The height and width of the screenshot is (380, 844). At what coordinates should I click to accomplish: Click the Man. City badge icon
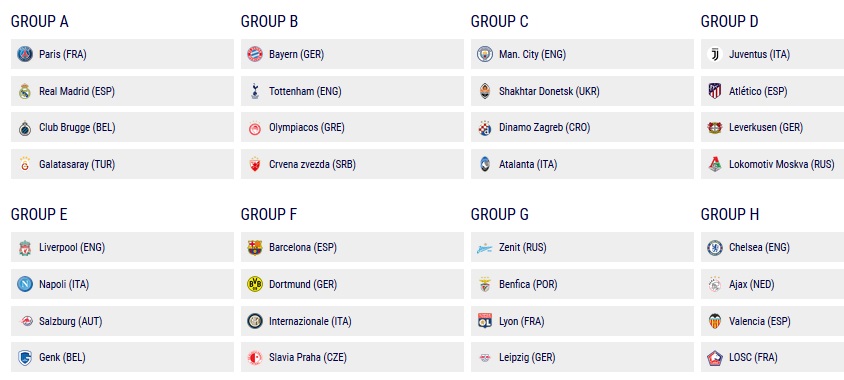click(484, 54)
